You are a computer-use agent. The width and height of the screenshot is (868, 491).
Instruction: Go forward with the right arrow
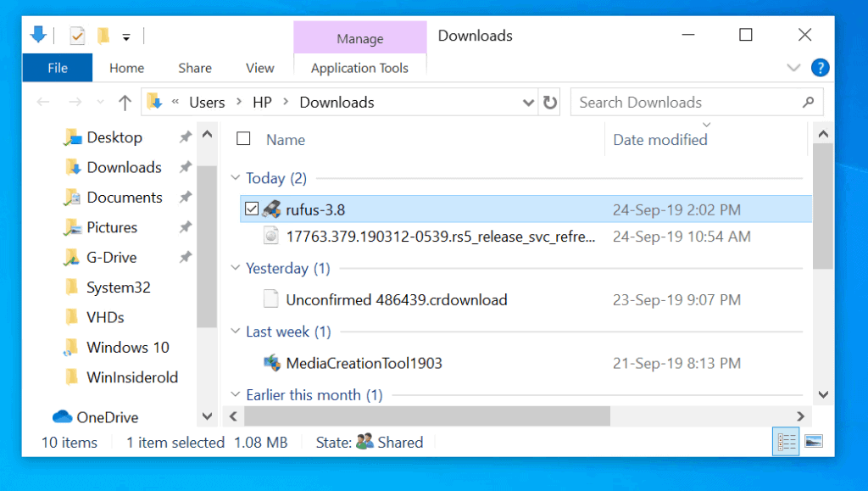tap(75, 102)
